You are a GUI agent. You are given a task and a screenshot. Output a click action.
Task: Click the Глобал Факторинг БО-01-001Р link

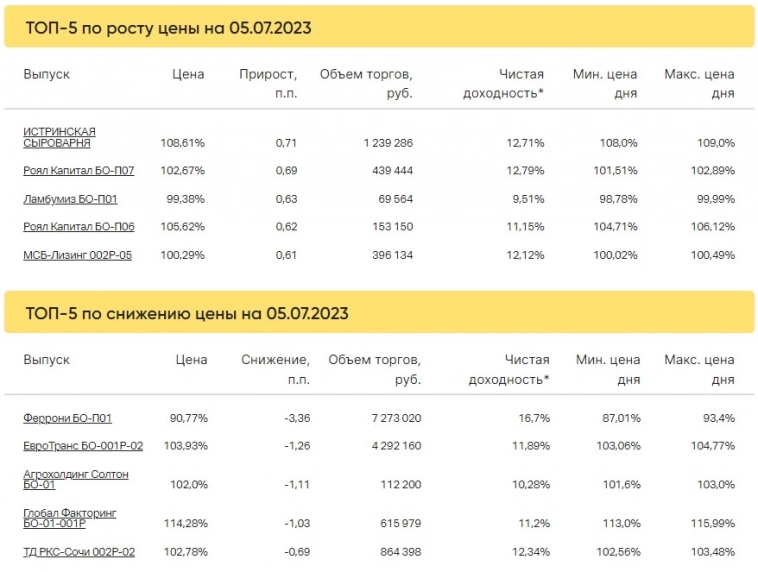tap(70, 518)
